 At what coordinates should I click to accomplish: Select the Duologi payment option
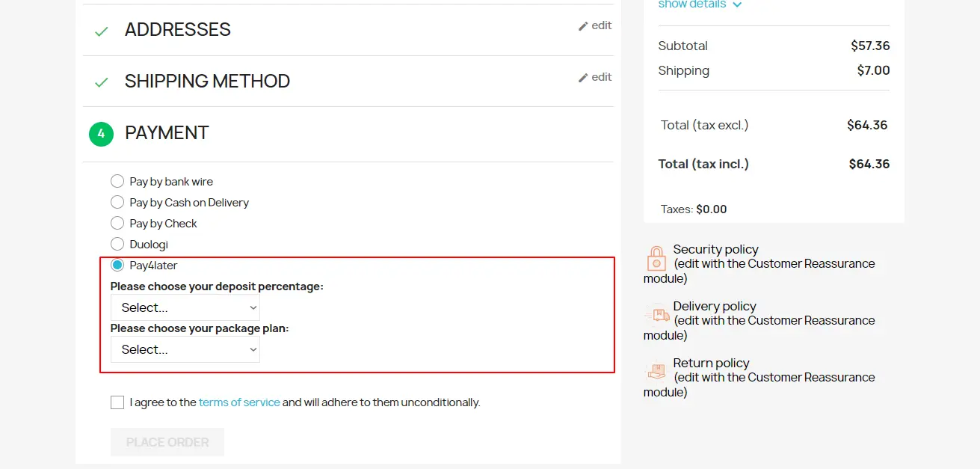(117, 244)
